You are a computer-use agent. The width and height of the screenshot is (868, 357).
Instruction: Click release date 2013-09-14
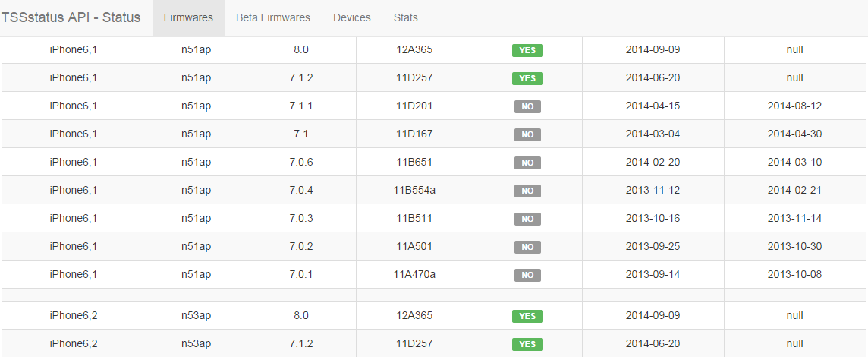point(653,274)
